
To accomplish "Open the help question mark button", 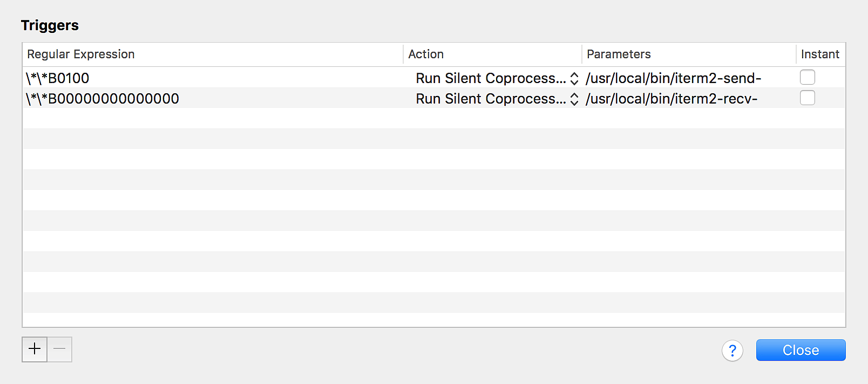I will [732, 351].
